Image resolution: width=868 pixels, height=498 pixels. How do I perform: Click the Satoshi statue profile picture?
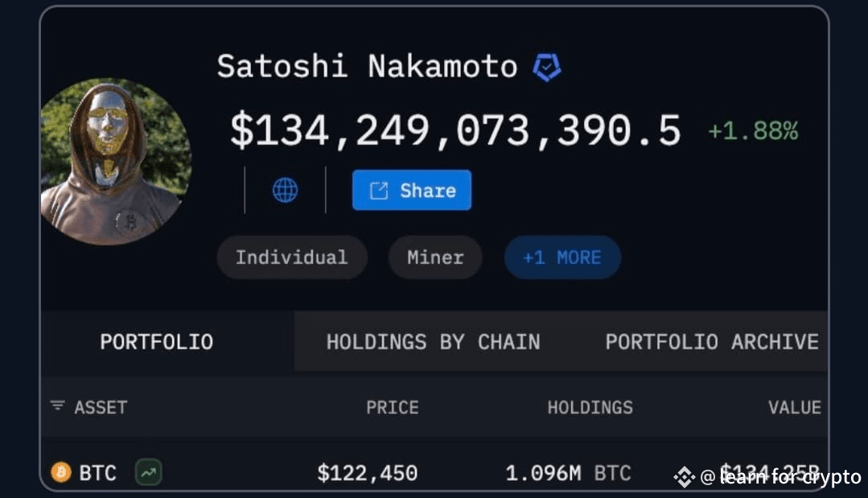(x=115, y=162)
